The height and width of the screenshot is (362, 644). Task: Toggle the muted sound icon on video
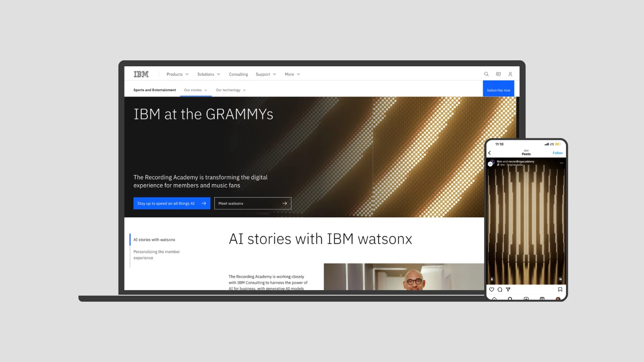coord(560,279)
